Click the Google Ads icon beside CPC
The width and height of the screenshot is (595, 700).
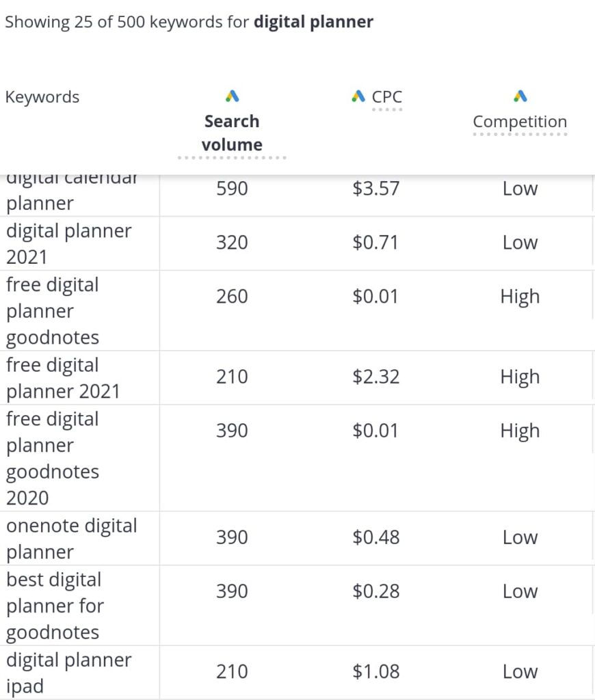click(x=358, y=96)
